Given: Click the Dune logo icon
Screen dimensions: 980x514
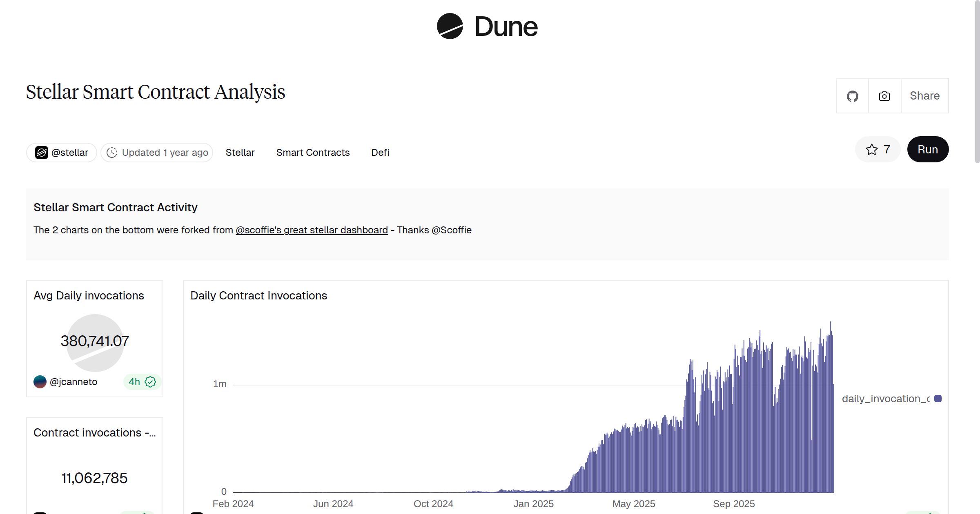Looking at the screenshot, I should pos(450,26).
